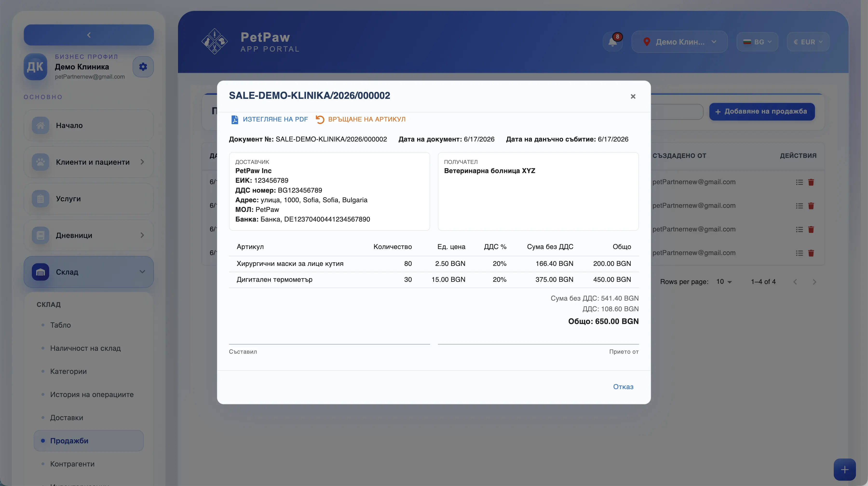Collapse the sidebar with the back arrow
The height and width of the screenshot is (486, 868).
(x=89, y=35)
